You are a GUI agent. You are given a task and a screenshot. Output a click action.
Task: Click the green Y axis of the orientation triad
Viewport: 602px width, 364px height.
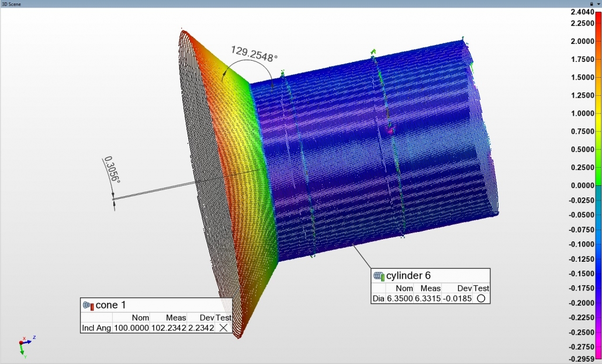coord(21,350)
